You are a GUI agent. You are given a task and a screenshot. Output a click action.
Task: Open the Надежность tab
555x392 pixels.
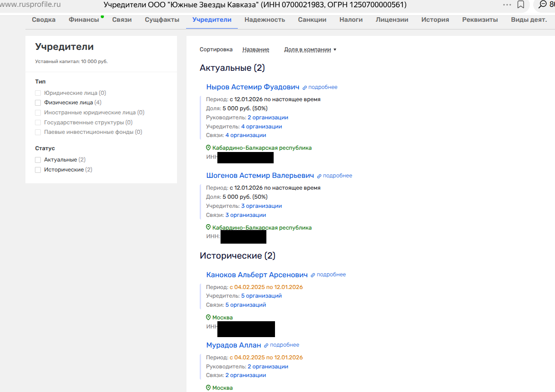coord(265,20)
